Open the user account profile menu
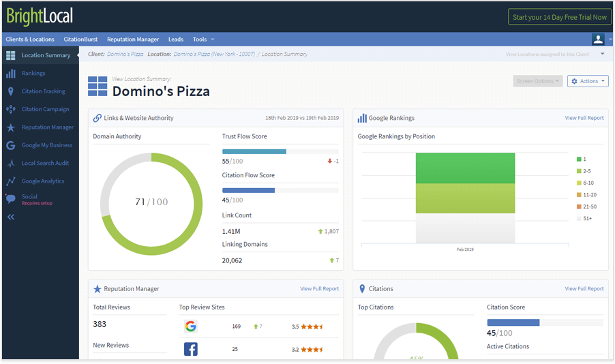The image size is (615, 364). pos(599,40)
